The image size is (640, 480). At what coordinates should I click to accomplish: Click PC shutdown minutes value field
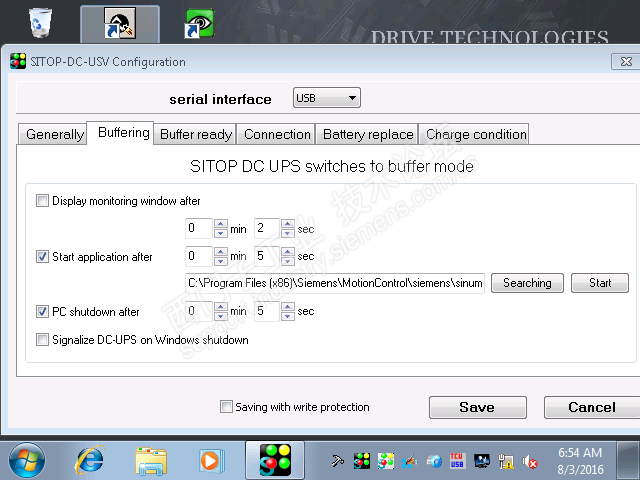(x=199, y=311)
